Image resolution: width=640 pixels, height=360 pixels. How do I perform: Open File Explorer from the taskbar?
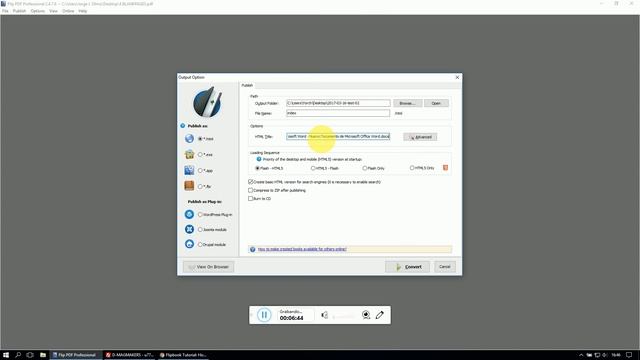coord(42,355)
